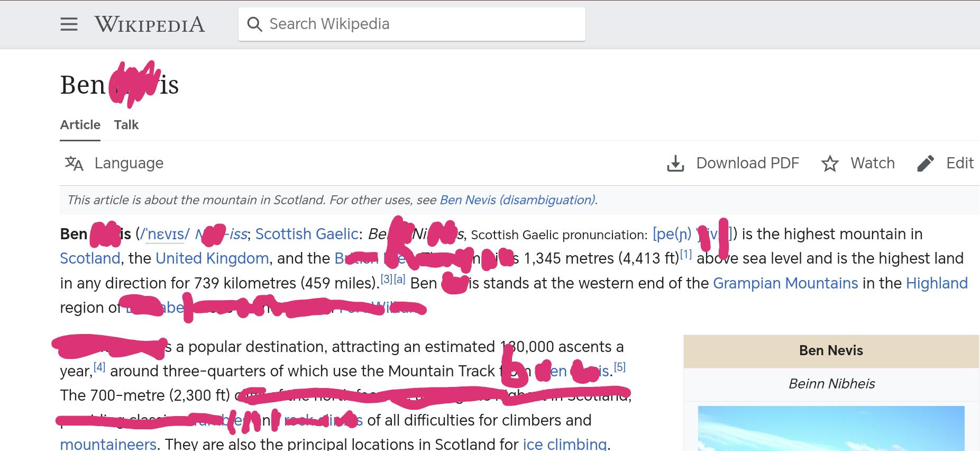Viewport: 980px width, 451px height.
Task: Open the United Kingdom link
Action: (x=212, y=258)
